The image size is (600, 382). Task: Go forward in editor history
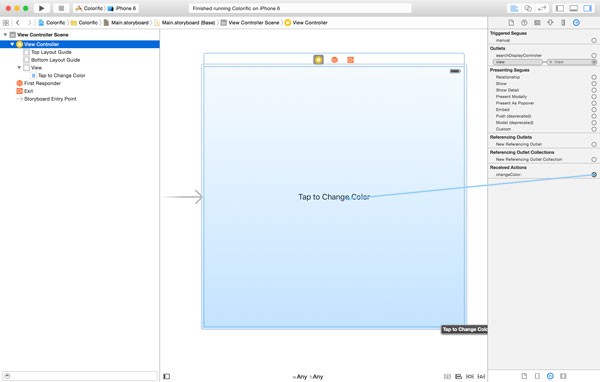(29, 23)
